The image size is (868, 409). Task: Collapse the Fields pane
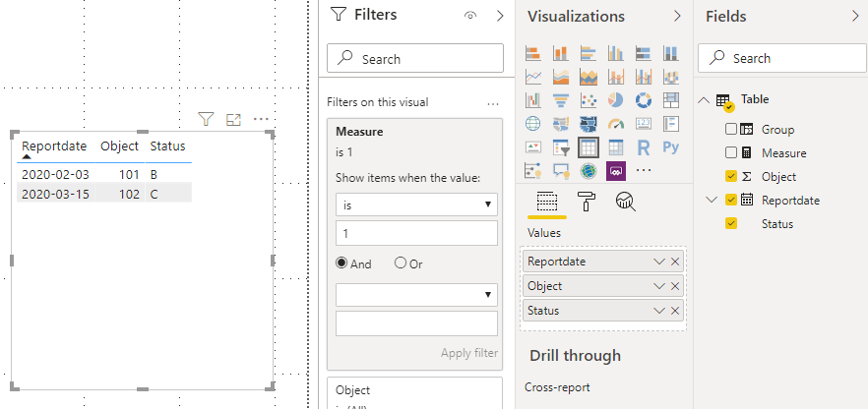(855, 17)
